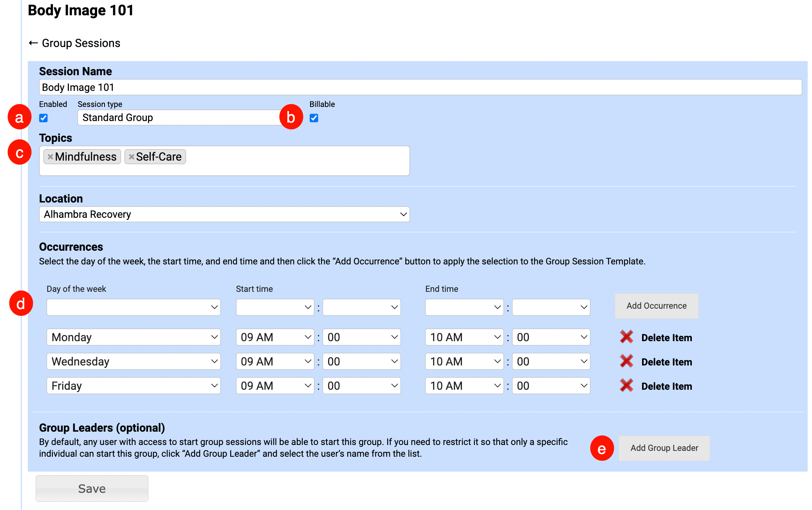Viewport: 812px width, 510px height.
Task: Toggle the Billable checkbox
Action: pos(314,118)
